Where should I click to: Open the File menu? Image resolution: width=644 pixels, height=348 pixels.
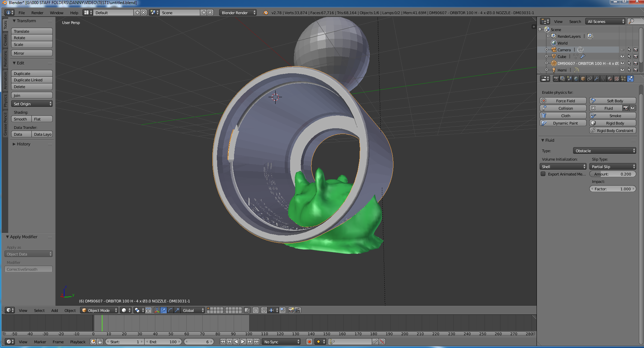[x=22, y=12]
